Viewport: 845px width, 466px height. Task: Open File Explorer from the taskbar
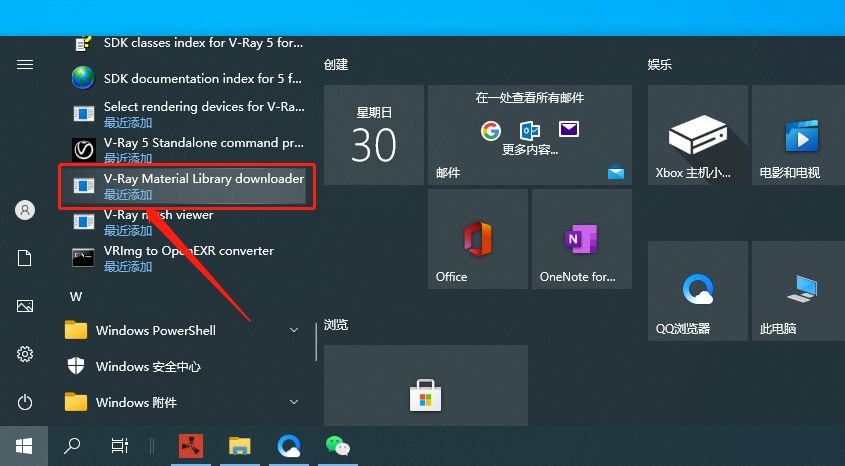coord(240,446)
